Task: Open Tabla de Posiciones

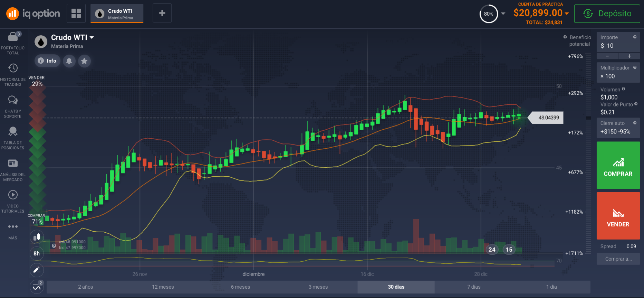Action: click(x=13, y=138)
